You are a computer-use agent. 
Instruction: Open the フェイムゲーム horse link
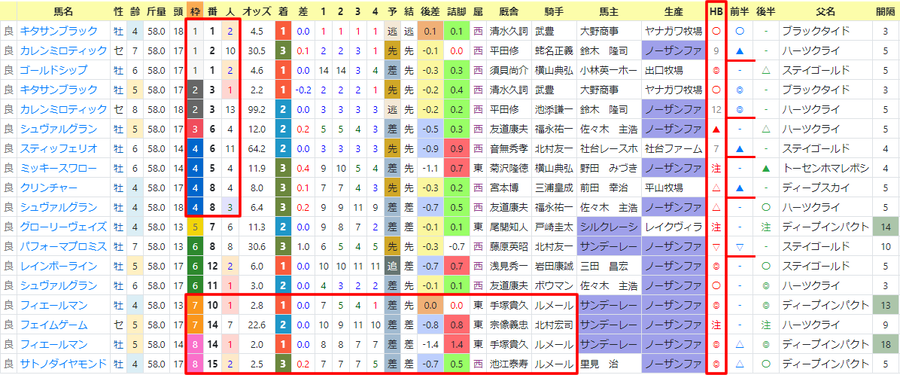[53, 325]
